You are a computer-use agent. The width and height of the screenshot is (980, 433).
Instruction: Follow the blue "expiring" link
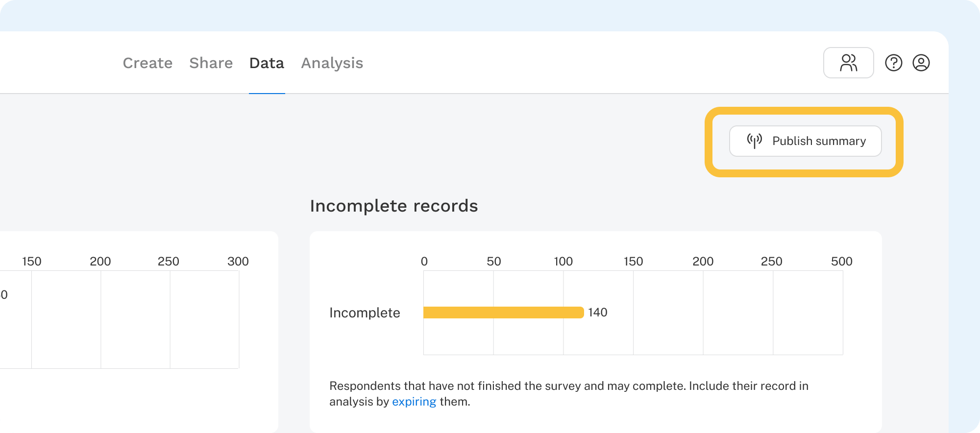(x=414, y=402)
